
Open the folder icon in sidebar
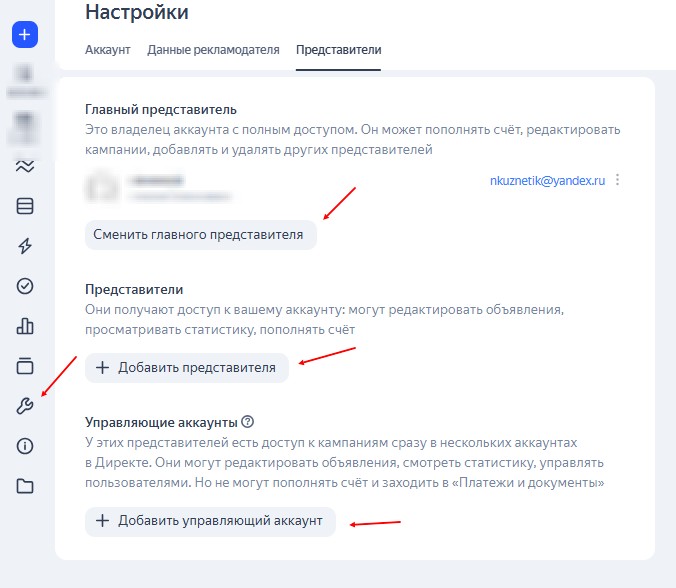[x=25, y=486]
